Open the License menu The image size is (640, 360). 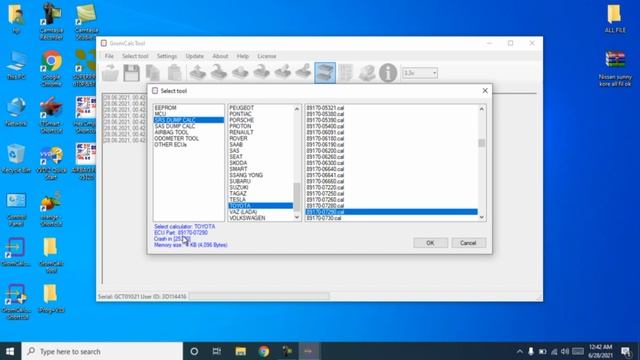point(267,56)
